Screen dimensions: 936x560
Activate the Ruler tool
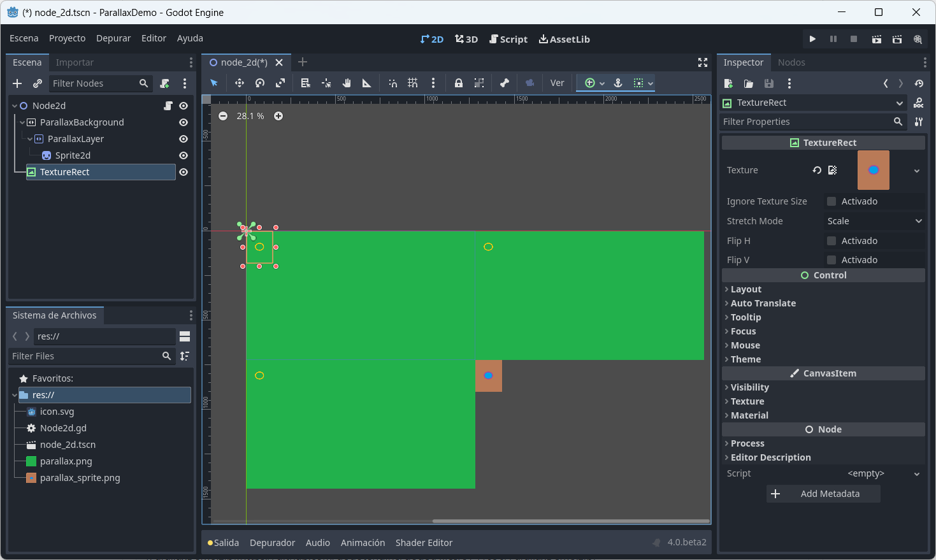[366, 83]
